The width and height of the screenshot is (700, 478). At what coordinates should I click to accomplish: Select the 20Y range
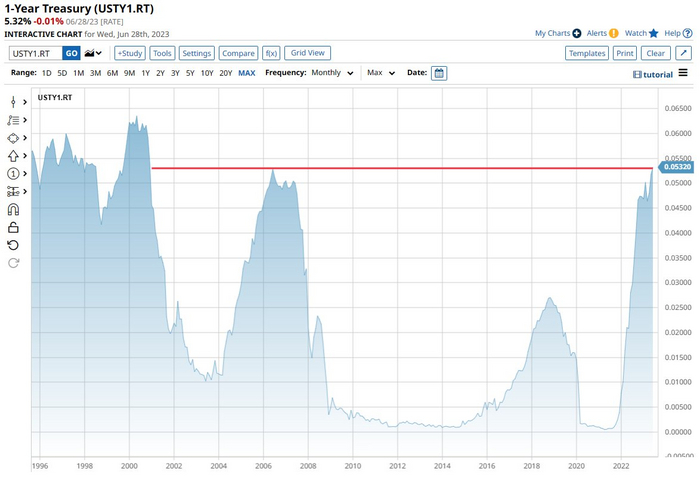click(226, 73)
